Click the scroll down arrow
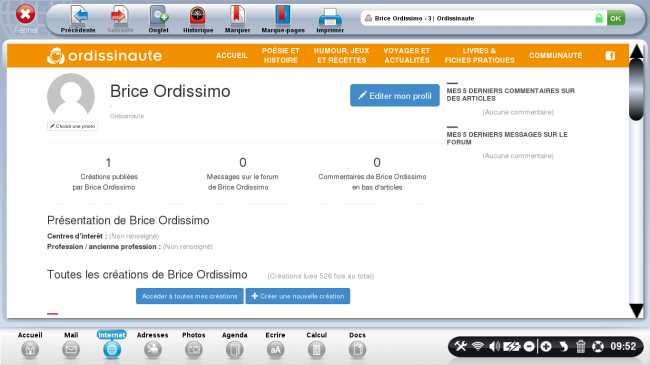 coord(636,310)
